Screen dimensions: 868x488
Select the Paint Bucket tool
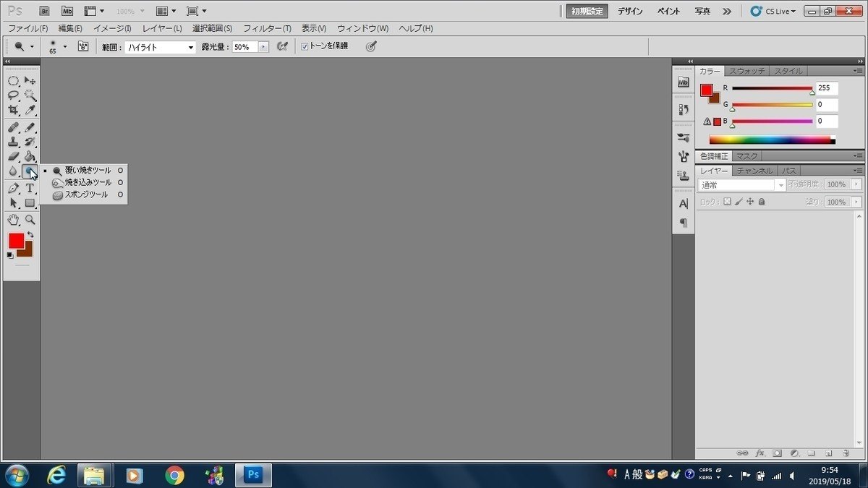[x=30, y=156]
